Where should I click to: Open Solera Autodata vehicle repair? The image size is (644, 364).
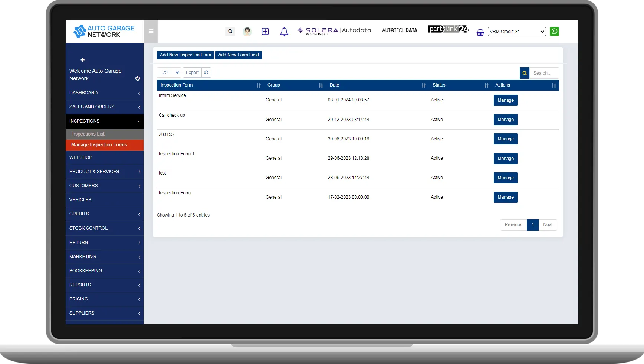333,31
